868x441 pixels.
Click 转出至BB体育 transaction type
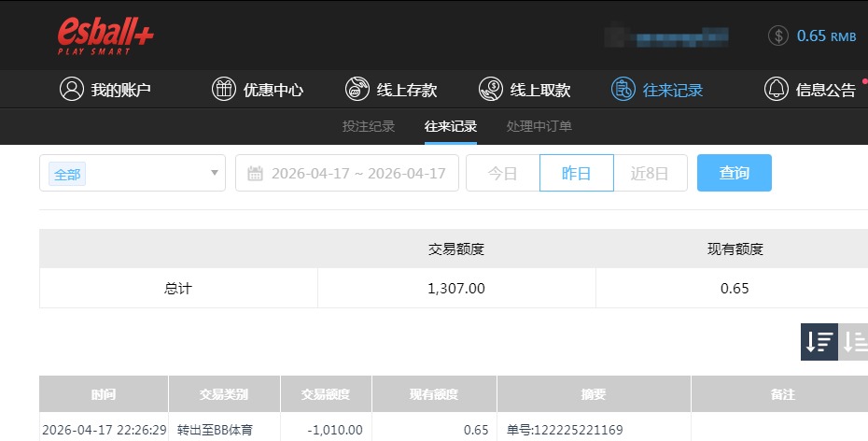click(215, 430)
